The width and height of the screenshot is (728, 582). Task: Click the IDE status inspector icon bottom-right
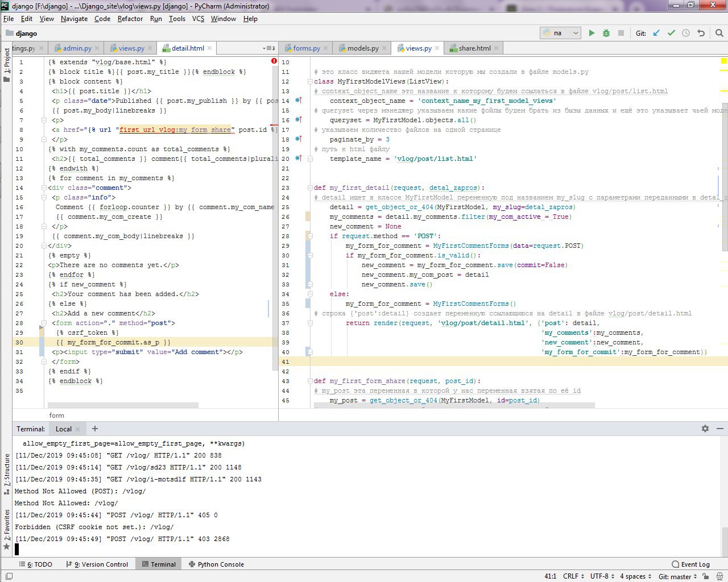click(720, 576)
